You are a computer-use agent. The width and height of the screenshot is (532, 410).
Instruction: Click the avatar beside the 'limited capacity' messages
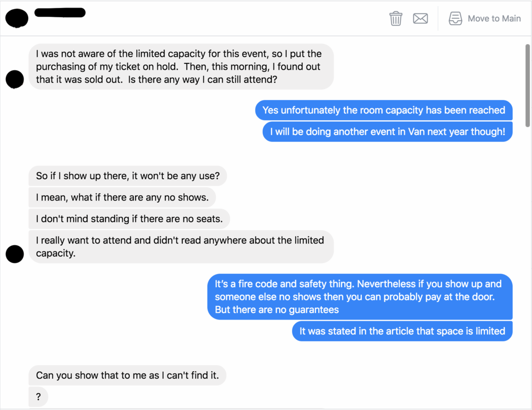(14, 254)
